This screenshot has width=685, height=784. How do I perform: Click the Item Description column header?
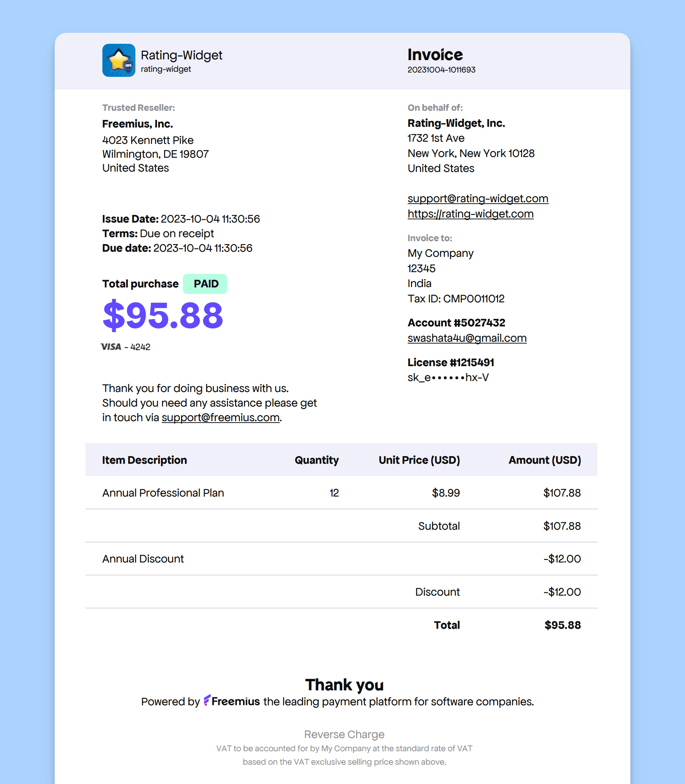tap(145, 460)
